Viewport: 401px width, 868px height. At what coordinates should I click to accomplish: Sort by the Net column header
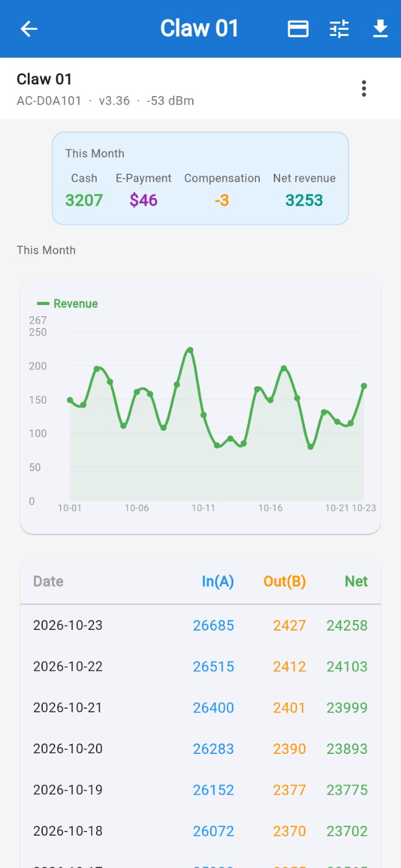coord(356,582)
